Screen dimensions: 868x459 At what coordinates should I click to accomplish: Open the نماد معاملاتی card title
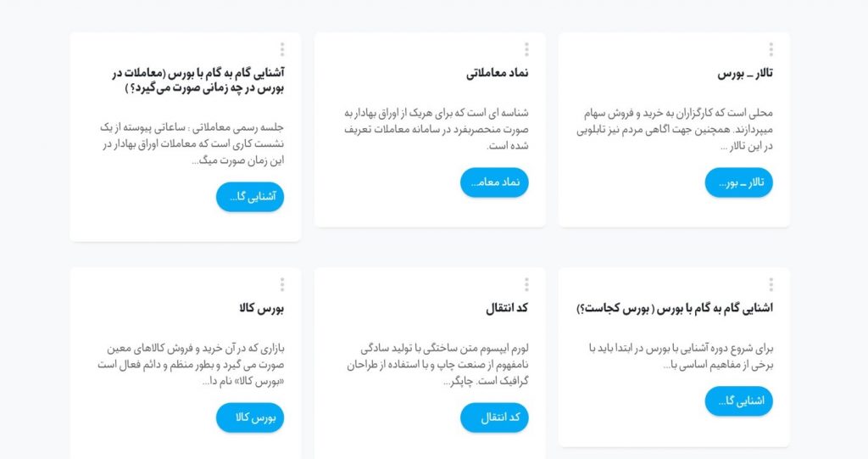tap(497, 73)
